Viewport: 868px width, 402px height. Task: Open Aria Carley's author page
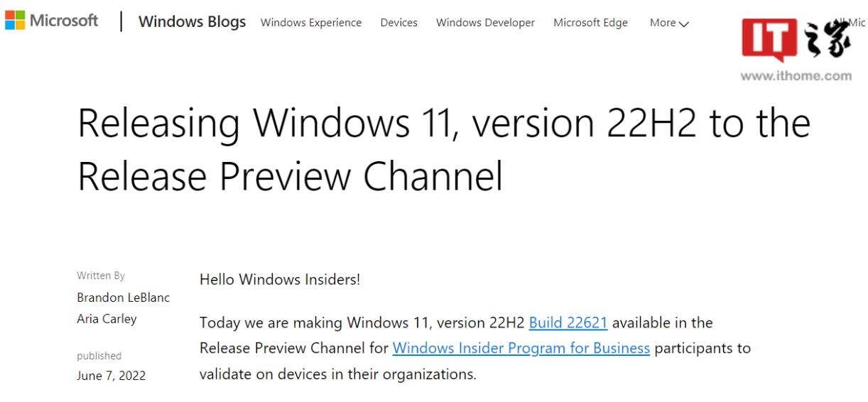coord(107,319)
